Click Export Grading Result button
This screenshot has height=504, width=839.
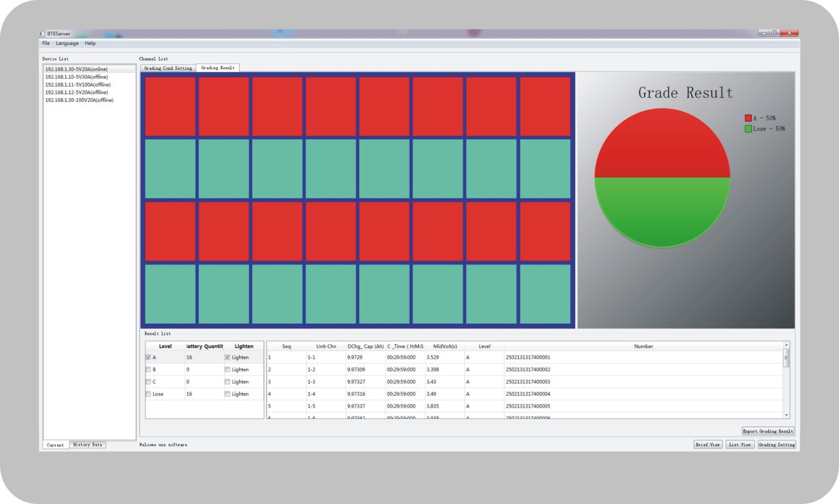tap(768, 431)
